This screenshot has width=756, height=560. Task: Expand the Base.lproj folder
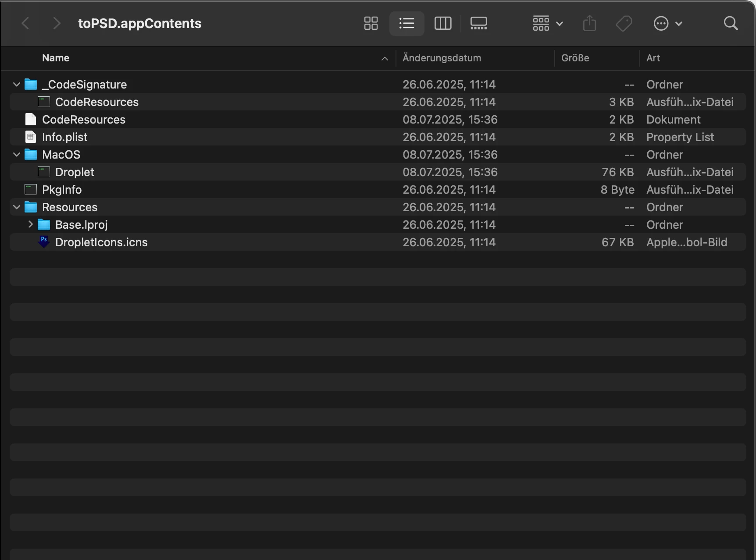30,224
